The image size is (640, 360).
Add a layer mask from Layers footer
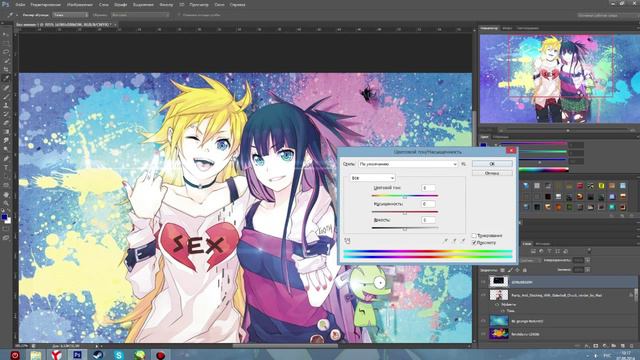click(x=596, y=346)
